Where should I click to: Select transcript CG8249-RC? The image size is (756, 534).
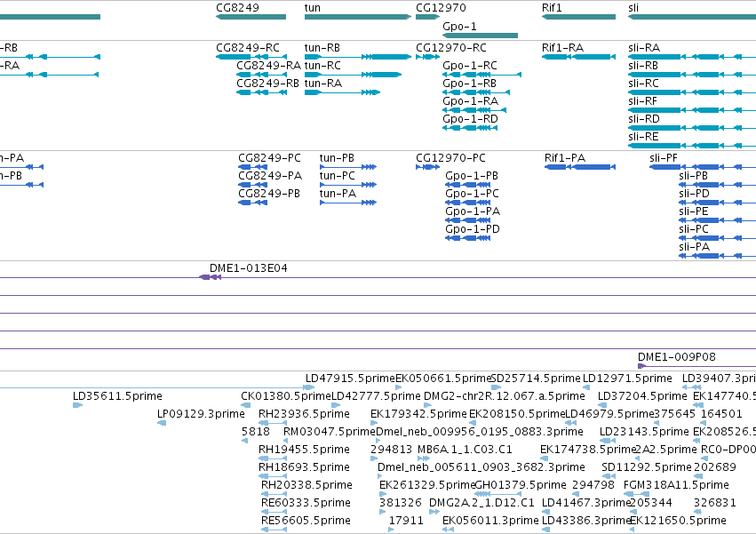pyautogui.click(x=251, y=57)
